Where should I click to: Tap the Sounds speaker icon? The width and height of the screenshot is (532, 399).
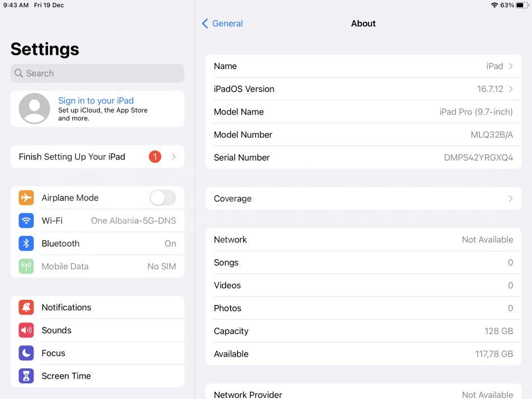tap(26, 330)
